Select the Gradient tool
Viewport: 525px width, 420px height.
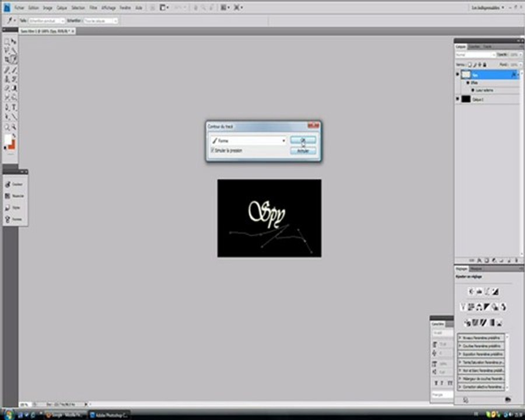click(x=14, y=89)
